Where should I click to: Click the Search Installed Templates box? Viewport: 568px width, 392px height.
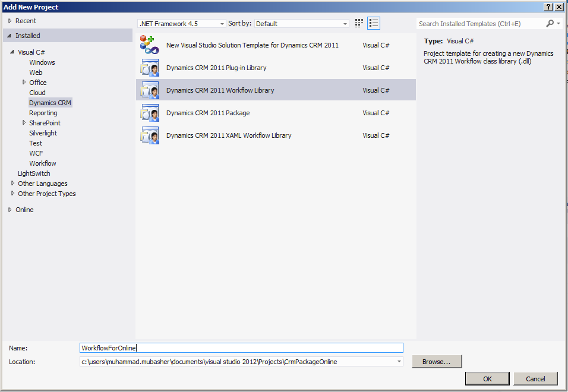481,24
